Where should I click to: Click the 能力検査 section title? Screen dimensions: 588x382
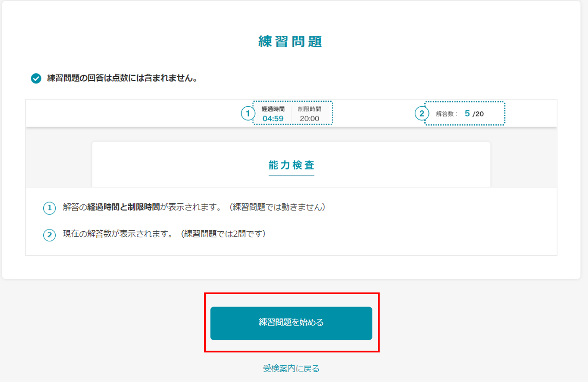coord(291,165)
